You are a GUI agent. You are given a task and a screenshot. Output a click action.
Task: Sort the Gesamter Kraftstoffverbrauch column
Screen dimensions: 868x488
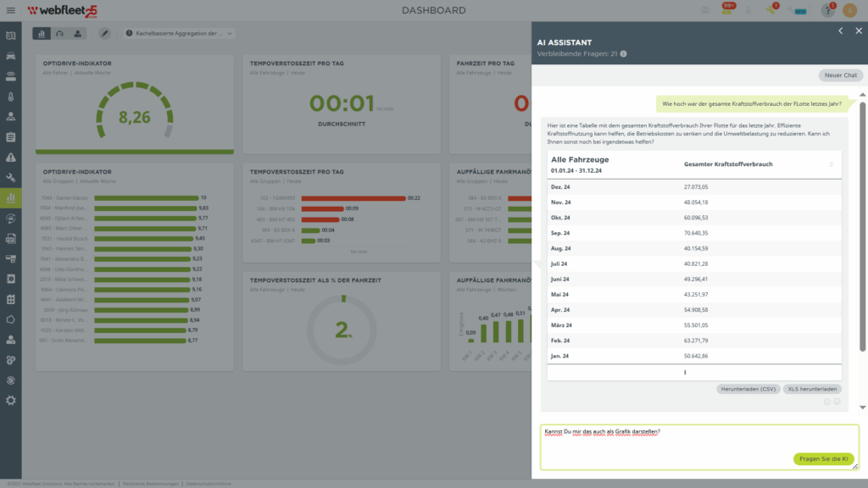831,164
